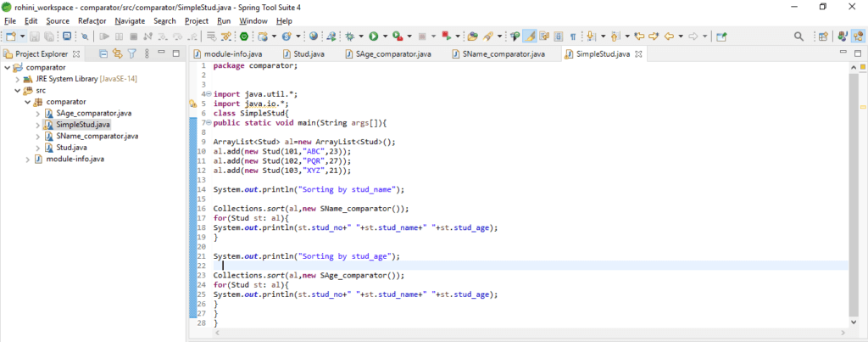Screen dimensions: 868x342
Task: Open the Run dropdown arrow
Action: pyautogui.click(x=385, y=36)
